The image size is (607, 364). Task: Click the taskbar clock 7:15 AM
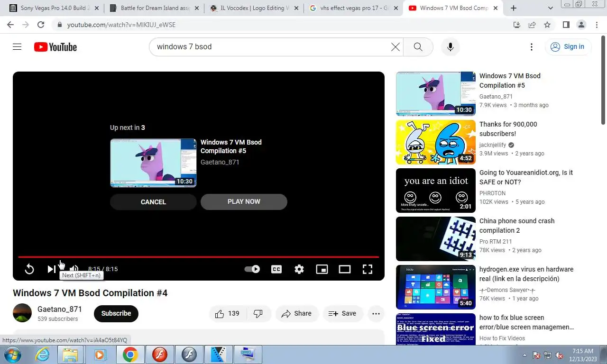tap(583, 351)
